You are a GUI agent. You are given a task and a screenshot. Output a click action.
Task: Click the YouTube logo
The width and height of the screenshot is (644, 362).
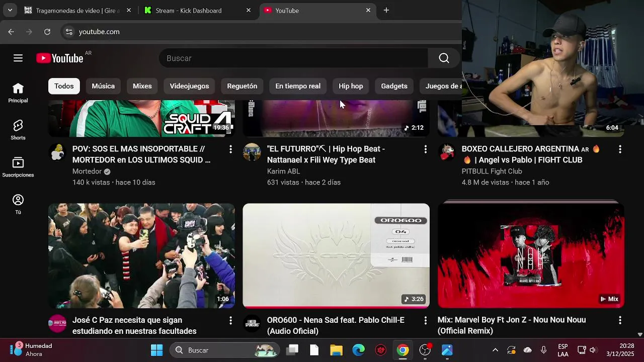click(x=60, y=58)
